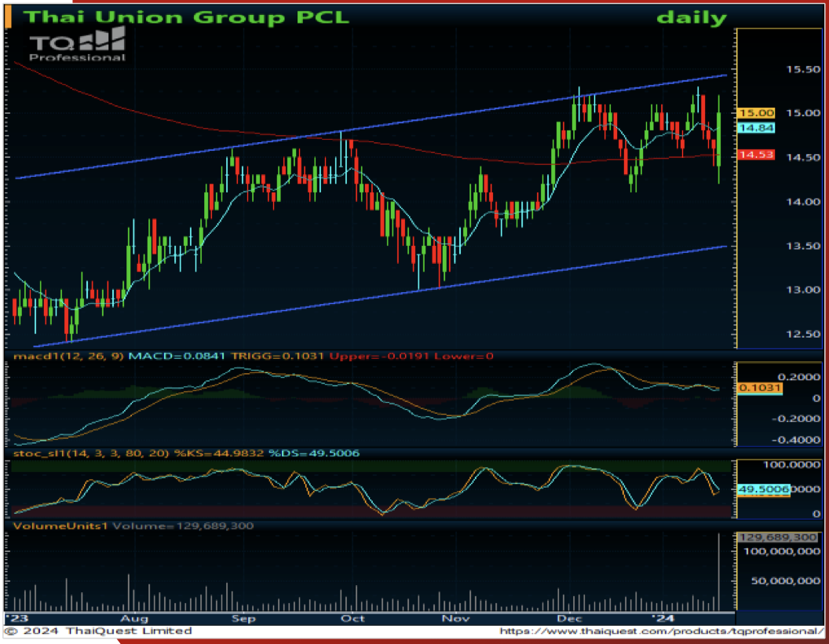Viewport: 829px width, 644px height.
Task: Click the 'daily' timeframe label
Action: click(692, 18)
